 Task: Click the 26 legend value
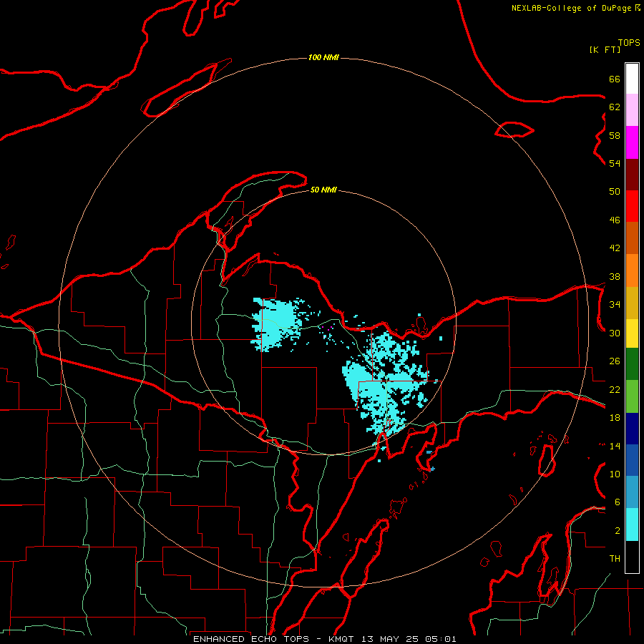point(615,361)
